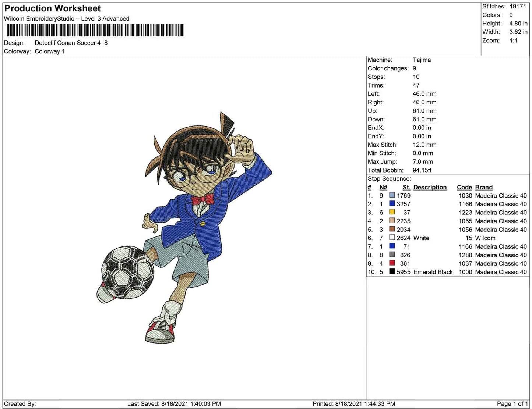532x409 pixels.
Task: Select the blue swatch in the 3257-stitch row
Action: click(x=392, y=204)
